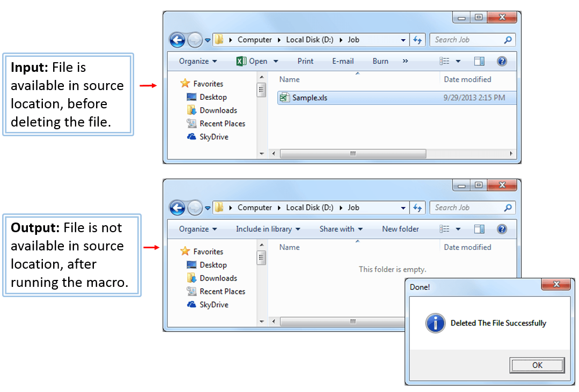The height and width of the screenshot is (392, 579).
Task: Show the preview pane icon
Action: coord(478,61)
